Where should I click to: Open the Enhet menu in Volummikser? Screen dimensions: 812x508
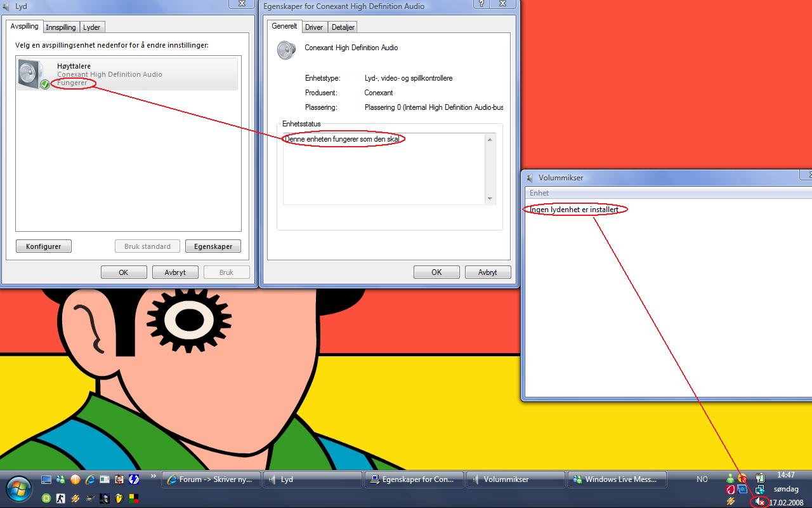click(x=539, y=193)
